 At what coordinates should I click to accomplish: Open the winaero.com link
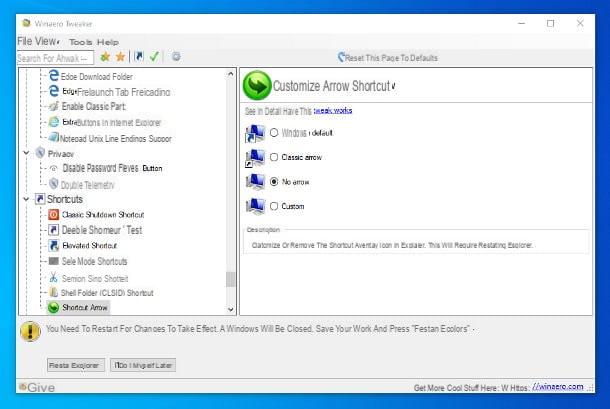(x=558, y=386)
